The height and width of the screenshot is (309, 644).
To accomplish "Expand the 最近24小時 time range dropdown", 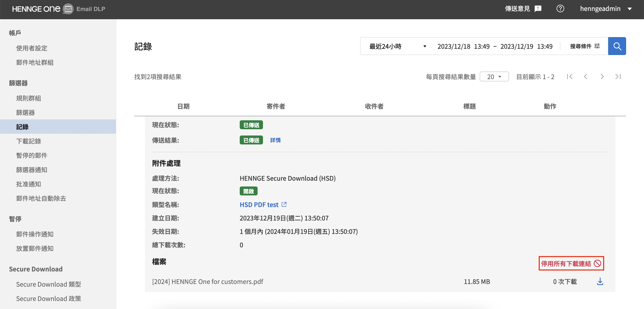I will pos(398,46).
